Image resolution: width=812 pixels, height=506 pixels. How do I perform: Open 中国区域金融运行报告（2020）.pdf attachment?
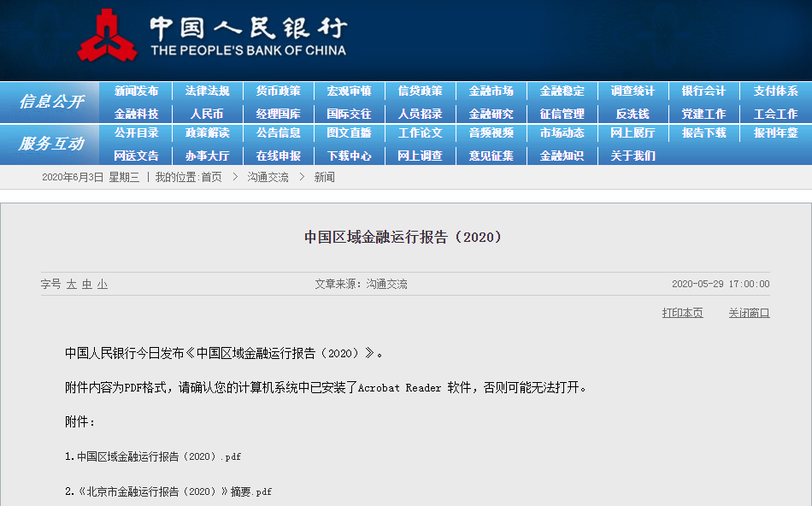[x=159, y=456]
